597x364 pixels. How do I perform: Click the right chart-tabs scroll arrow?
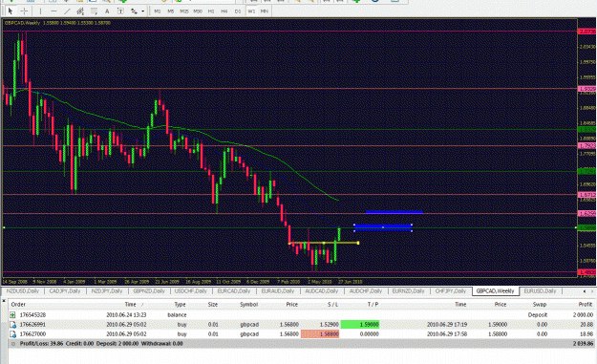point(591,291)
